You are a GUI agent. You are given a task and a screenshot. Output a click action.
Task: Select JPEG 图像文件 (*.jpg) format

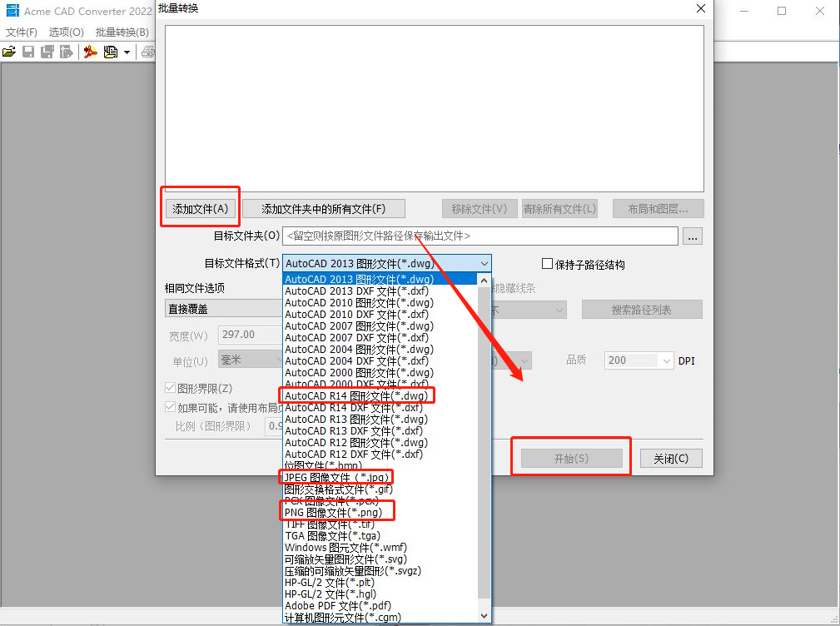[x=380, y=478]
